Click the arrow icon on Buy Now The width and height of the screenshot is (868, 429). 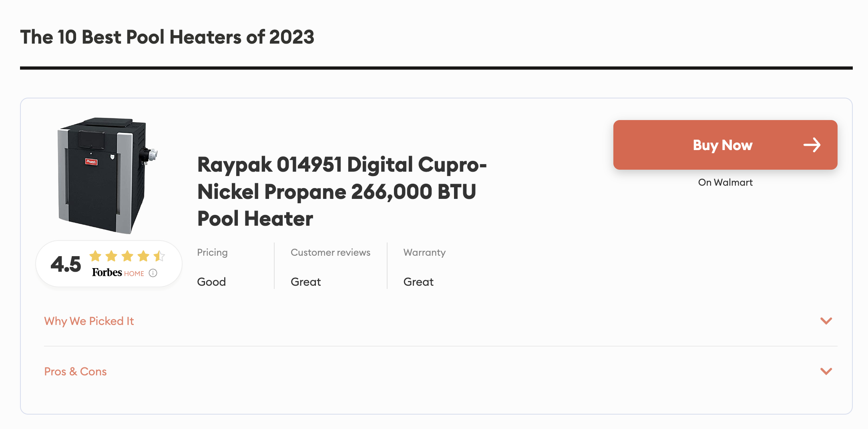(812, 145)
